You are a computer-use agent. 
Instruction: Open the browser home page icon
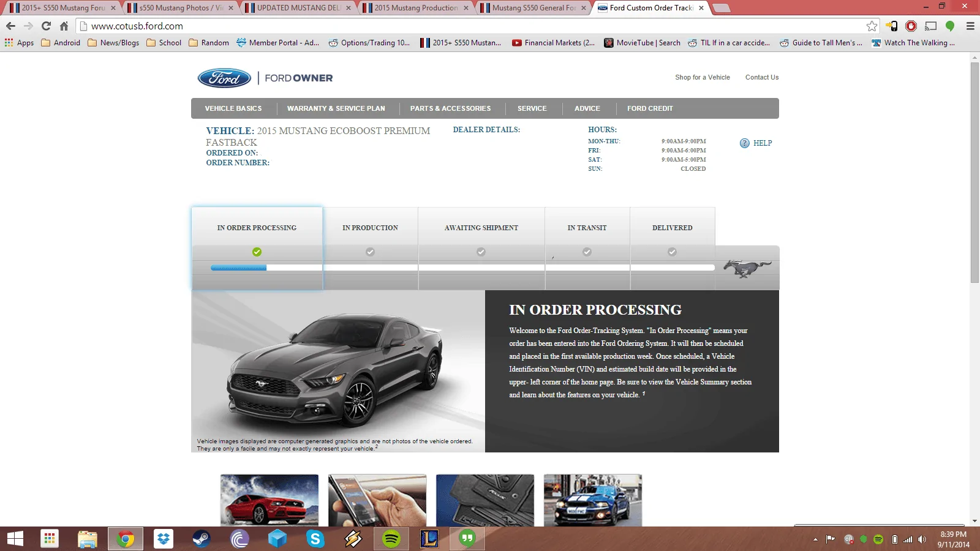pos(64,26)
